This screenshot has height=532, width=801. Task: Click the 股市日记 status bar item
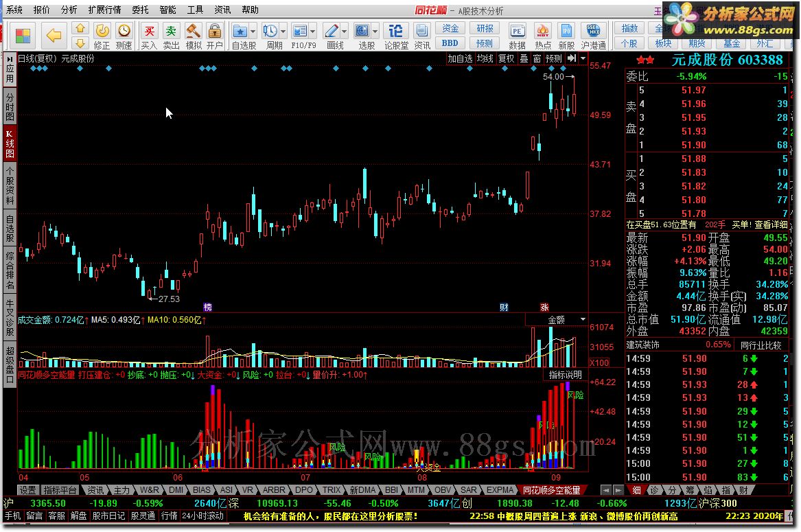109,516
